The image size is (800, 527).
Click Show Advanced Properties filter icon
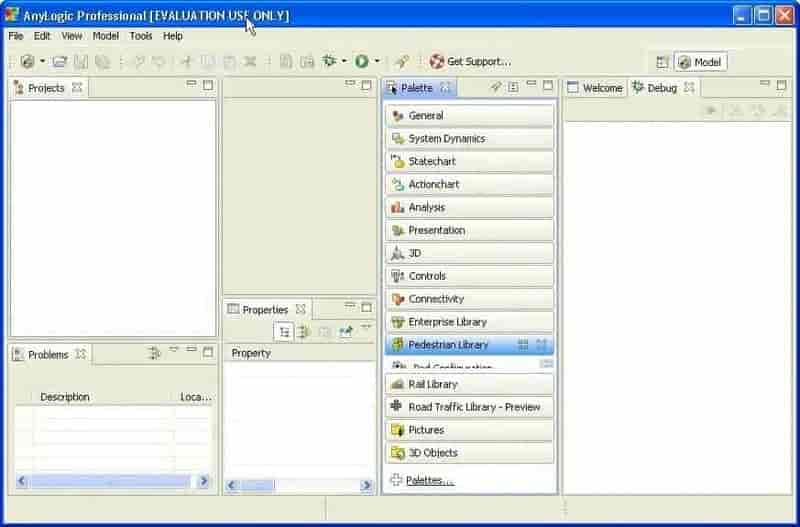click(305, 332)
